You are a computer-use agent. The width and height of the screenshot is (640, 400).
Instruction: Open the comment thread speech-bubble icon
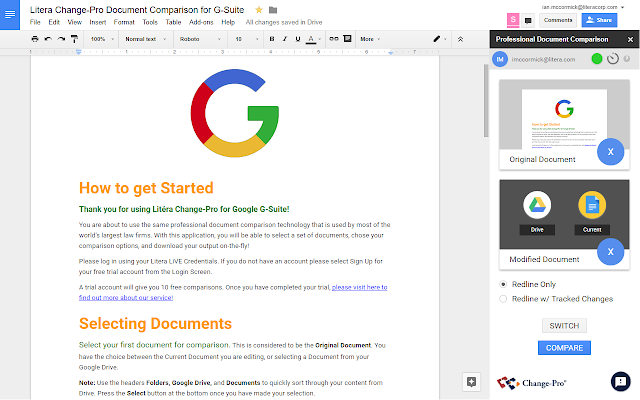528,20
